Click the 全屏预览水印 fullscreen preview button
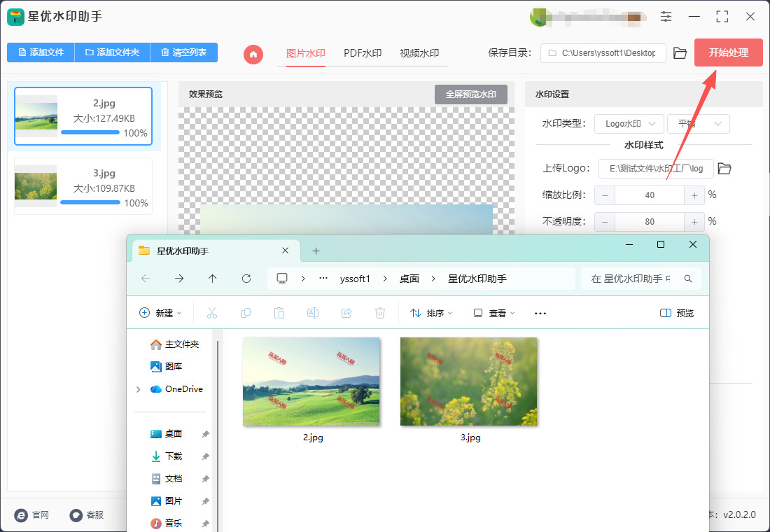 [470, 94]
